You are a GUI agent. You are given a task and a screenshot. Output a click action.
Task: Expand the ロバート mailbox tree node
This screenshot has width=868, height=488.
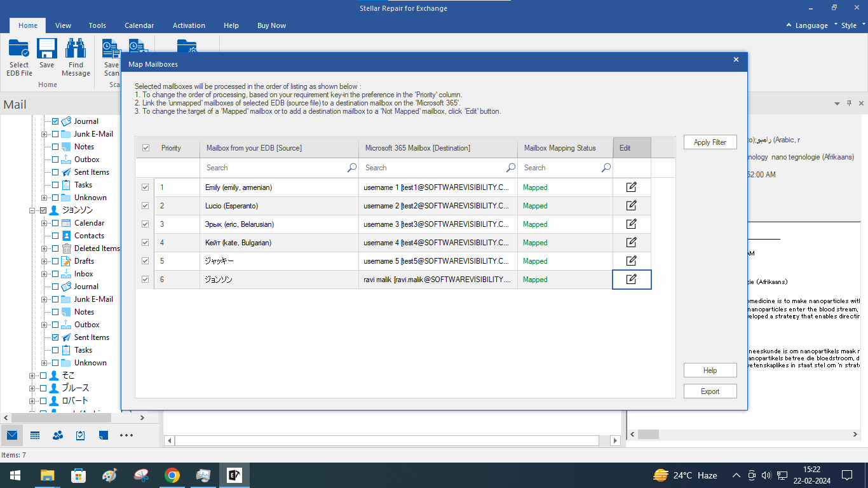32,401
